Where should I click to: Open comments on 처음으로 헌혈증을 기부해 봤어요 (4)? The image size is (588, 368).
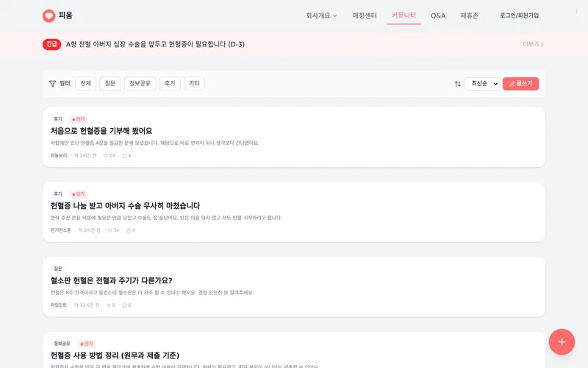(x=126, y=155)
